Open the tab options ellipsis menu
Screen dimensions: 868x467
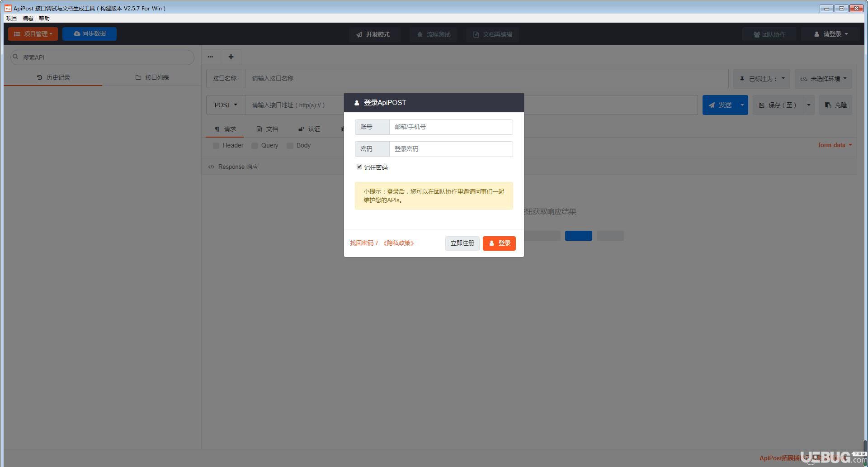point(210,57)
